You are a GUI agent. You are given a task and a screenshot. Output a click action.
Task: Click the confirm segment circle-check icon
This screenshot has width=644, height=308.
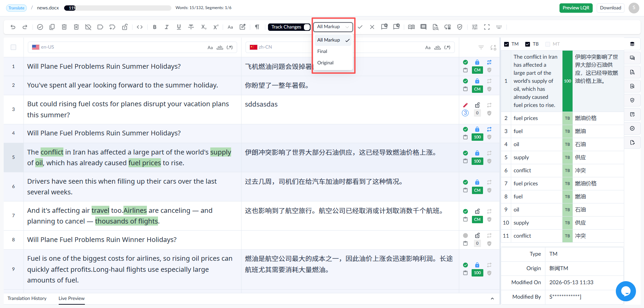[x=40, y=27]
